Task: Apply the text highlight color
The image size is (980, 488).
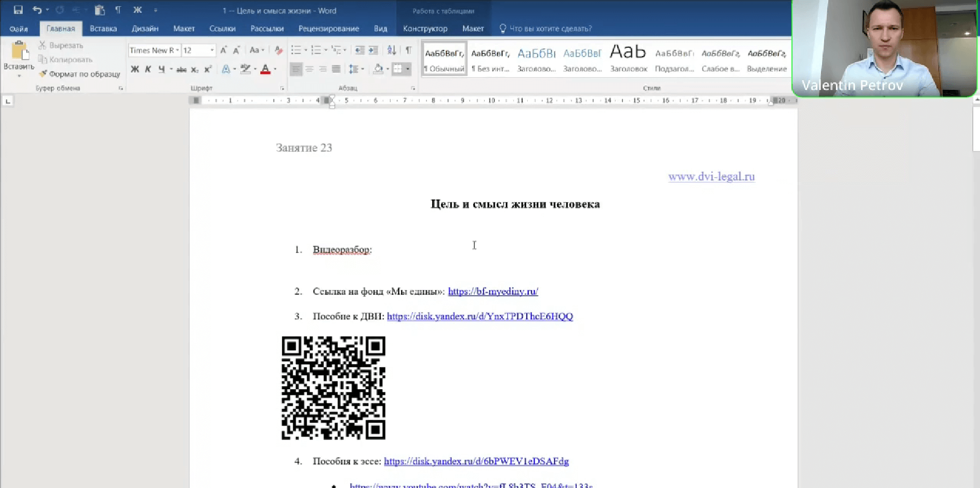Action: click(x=245, y=69)
